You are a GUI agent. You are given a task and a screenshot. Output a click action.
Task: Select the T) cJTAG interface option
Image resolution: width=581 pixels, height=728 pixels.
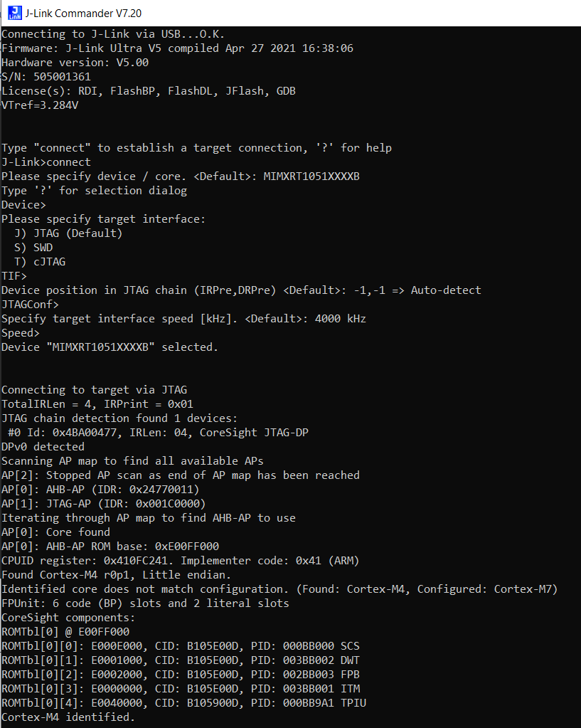(39, 261)
